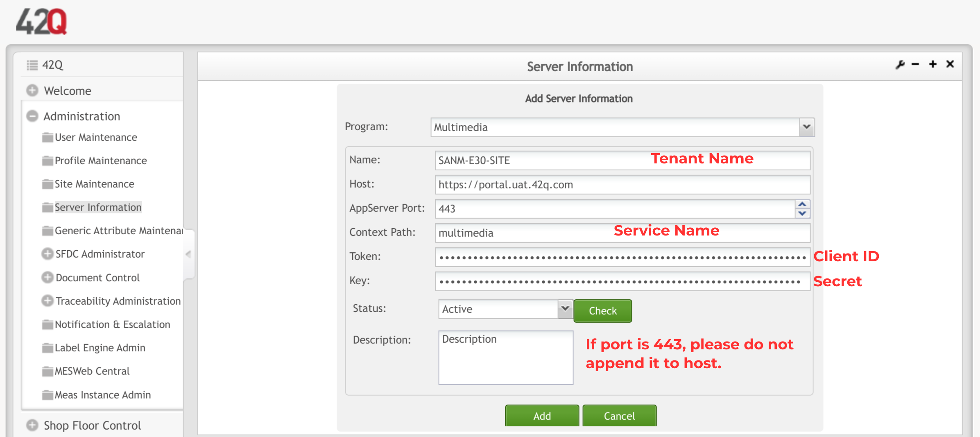Click the 42Q sidebar header text

(53, 65)
